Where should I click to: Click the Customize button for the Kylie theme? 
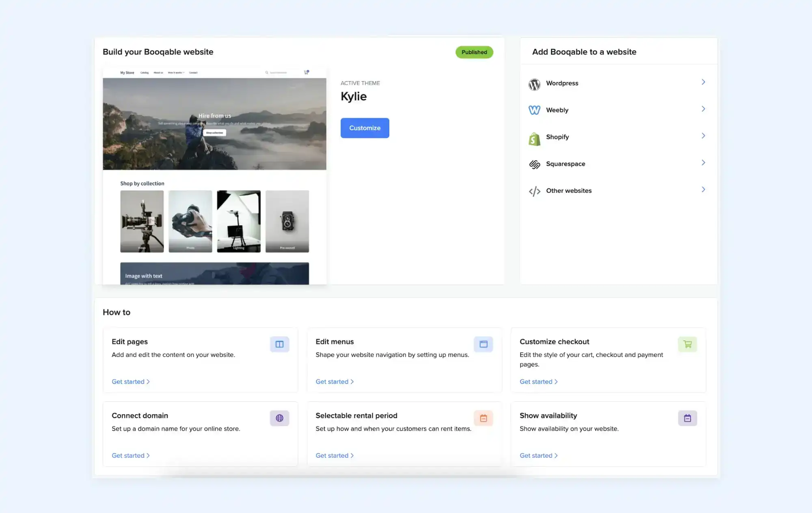[365, 128]
